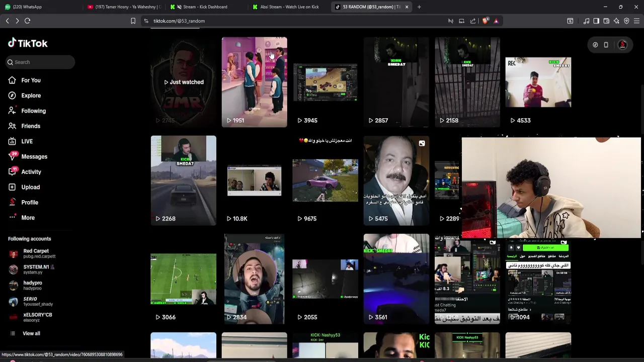The width and height of the screenshot is (644, 362).
Task: Toggle the browser sidebar panel
Action: (596, 21)
